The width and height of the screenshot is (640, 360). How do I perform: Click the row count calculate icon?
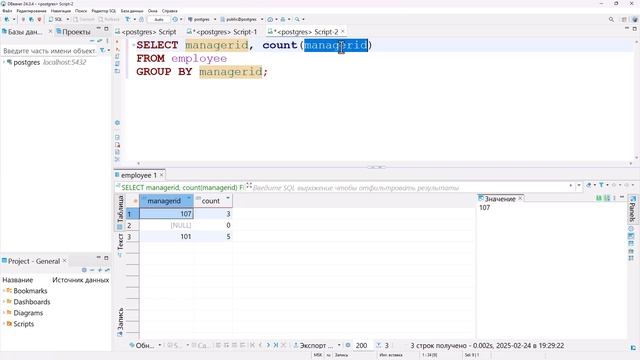coord(378,345)
